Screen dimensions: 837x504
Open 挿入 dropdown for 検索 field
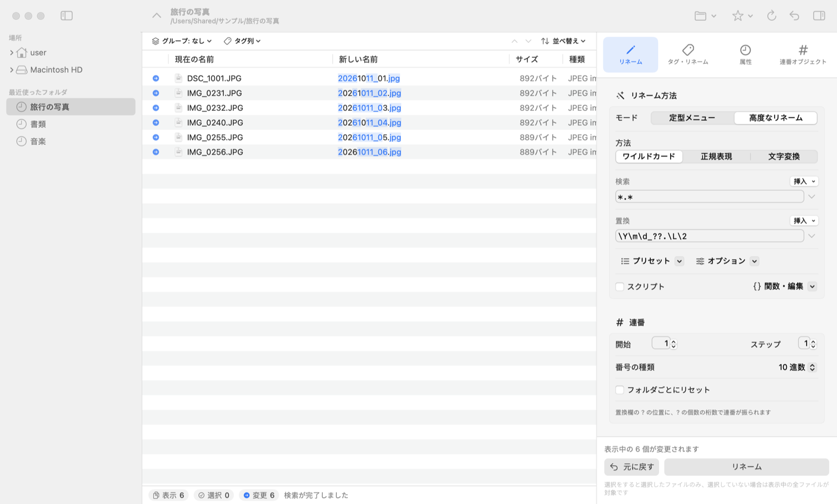(x=804, y=181)
